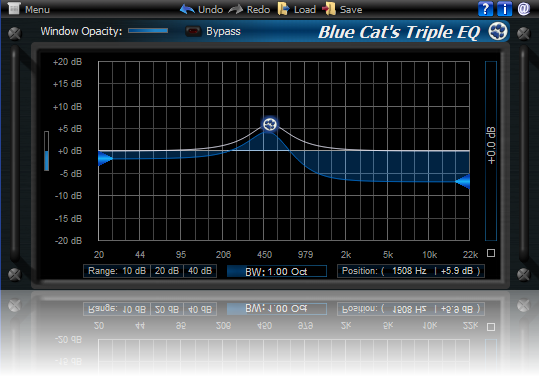Click the small level meter left of graph
This screenshot has width=539, height=377.
pos(46,151)
